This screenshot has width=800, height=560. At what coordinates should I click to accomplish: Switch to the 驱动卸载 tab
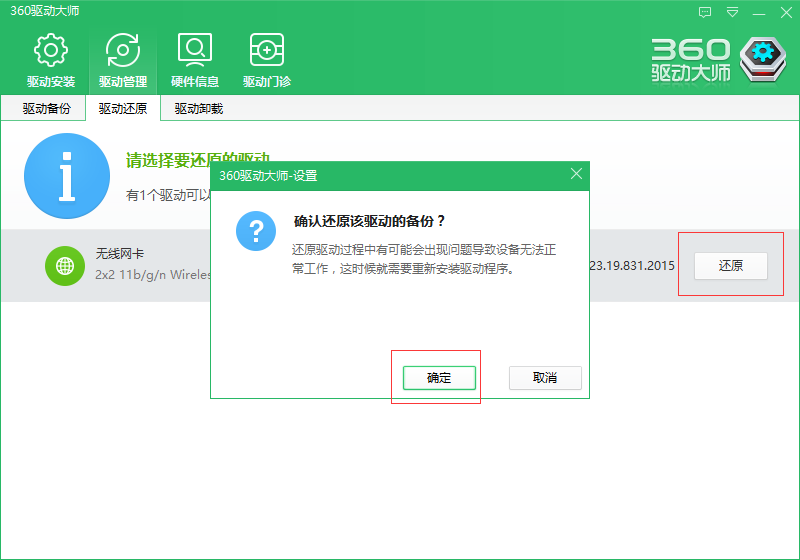coord(198,108)
